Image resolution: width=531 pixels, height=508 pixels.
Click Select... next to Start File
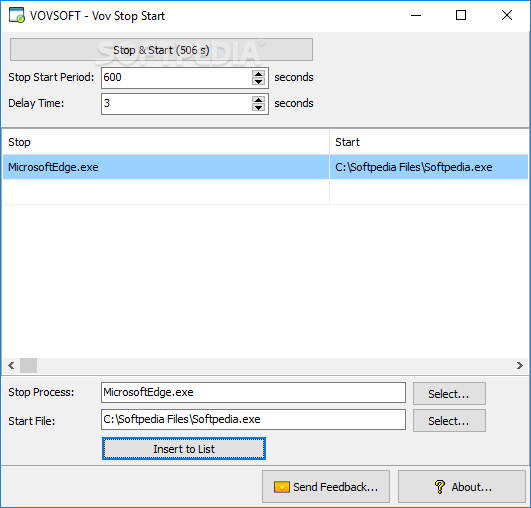449,421
